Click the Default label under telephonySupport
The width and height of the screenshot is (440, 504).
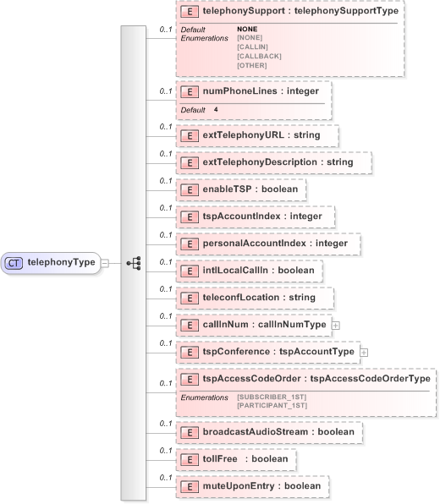(193, 30)
